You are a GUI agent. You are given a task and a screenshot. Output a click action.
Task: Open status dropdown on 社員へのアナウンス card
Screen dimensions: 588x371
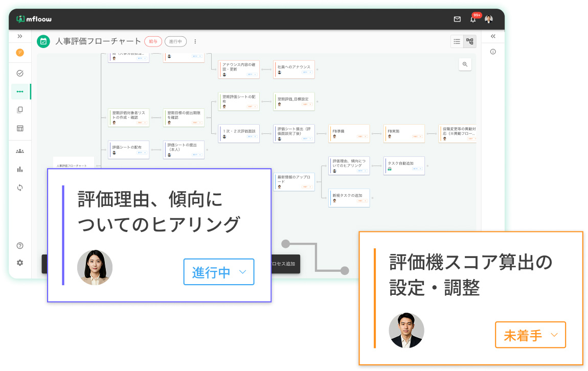pos(307,73)
